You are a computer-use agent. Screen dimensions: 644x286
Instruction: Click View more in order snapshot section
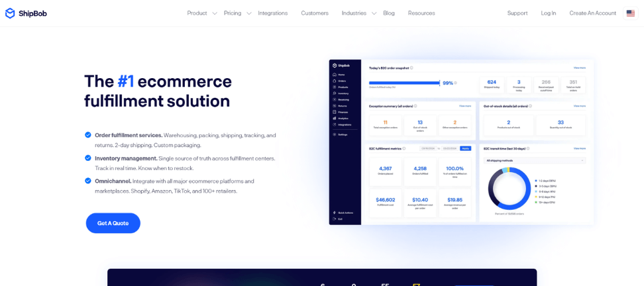point(580,68)
